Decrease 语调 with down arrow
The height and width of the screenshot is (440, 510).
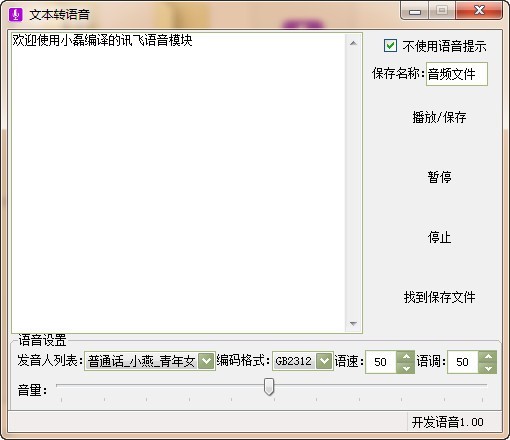pos(488,368)
